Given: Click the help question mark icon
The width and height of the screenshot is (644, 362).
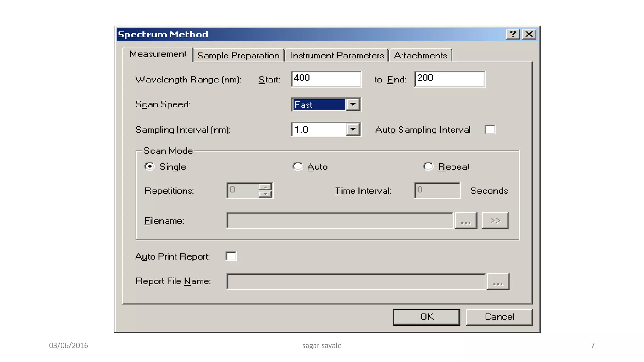Looking at the screenshot, I should pos(513,34).
